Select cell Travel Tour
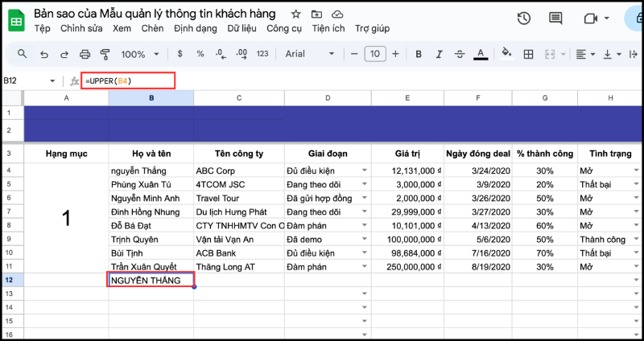The height and width of the screenshot is (341, 644). [239, 198]
